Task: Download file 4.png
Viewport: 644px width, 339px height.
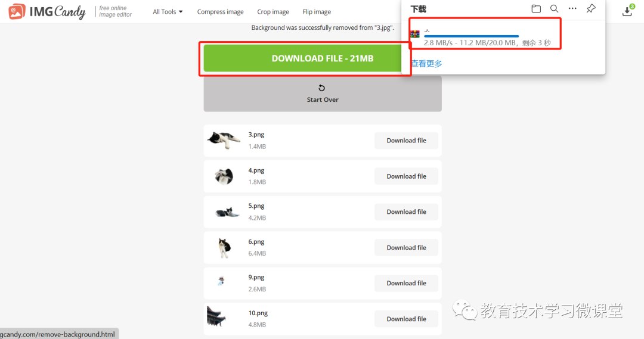Action: point(406,176)
